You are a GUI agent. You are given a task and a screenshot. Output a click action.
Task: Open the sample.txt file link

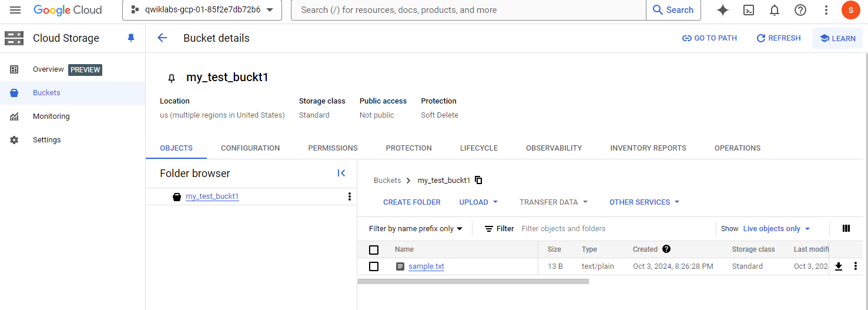click(x=426, y=266)
